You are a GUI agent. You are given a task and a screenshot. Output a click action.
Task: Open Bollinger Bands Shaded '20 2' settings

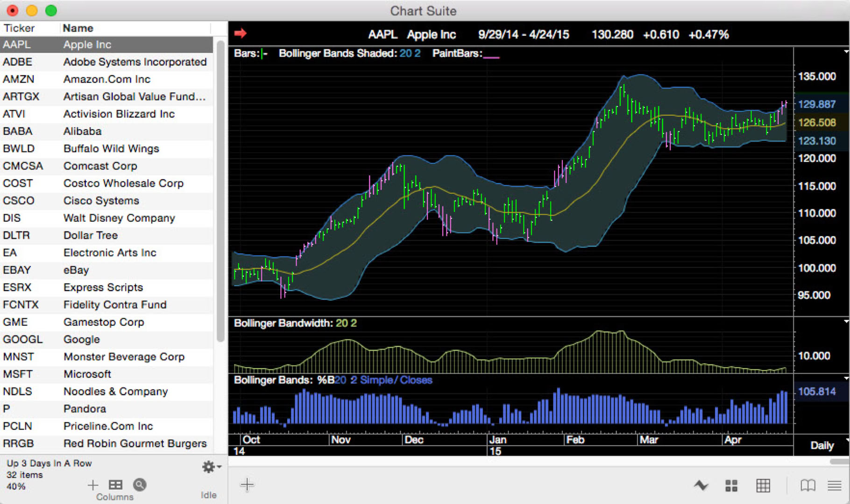(409, 53)
